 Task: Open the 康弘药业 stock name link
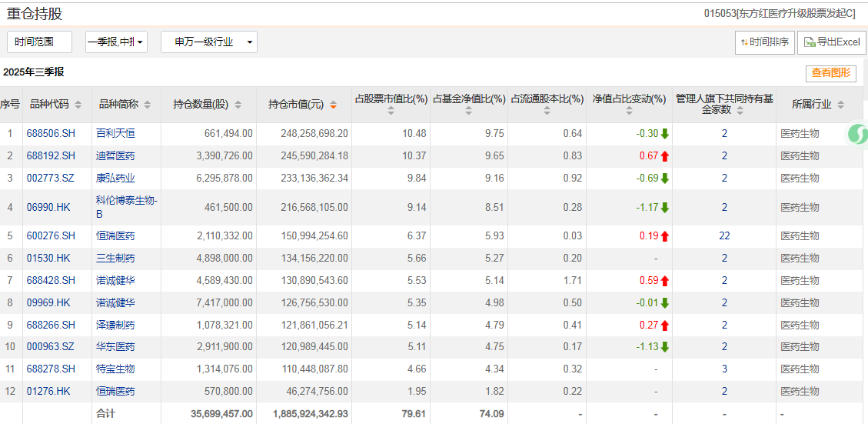tap(115, 179)
